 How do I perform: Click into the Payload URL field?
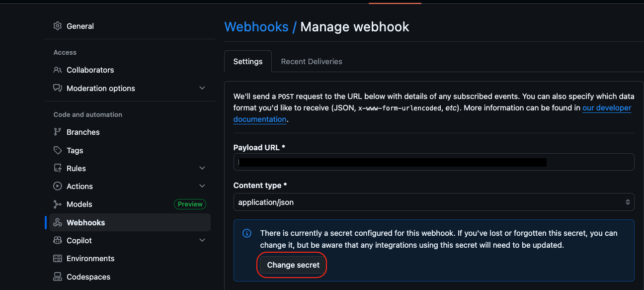[433, 162]
